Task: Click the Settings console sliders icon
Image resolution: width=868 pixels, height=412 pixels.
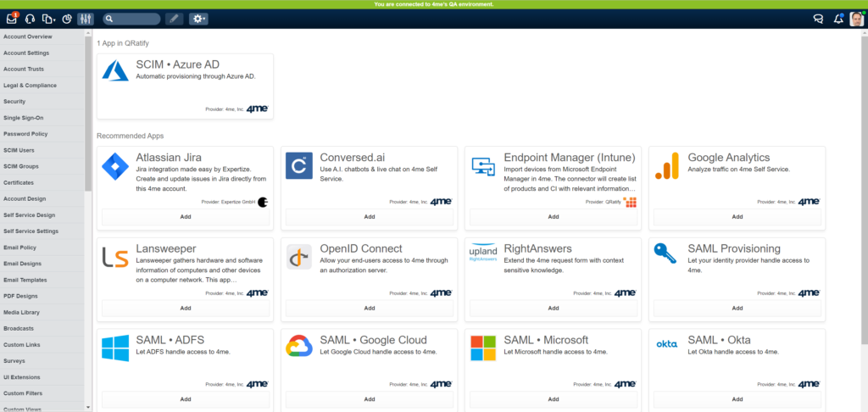Action: [86, 19]
